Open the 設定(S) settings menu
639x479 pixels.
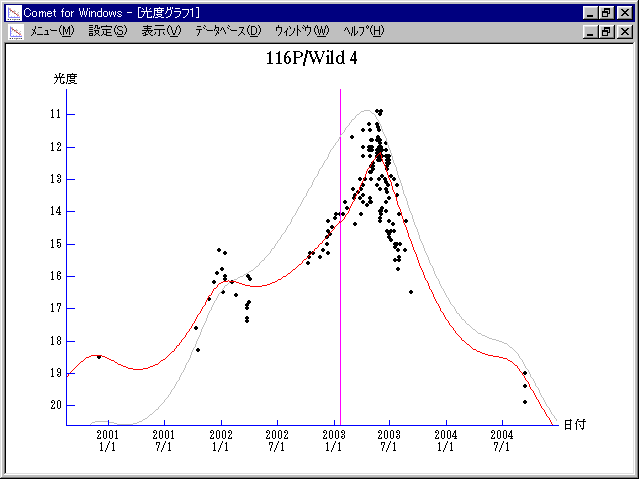pyautogui.click(x=108, y=31)
